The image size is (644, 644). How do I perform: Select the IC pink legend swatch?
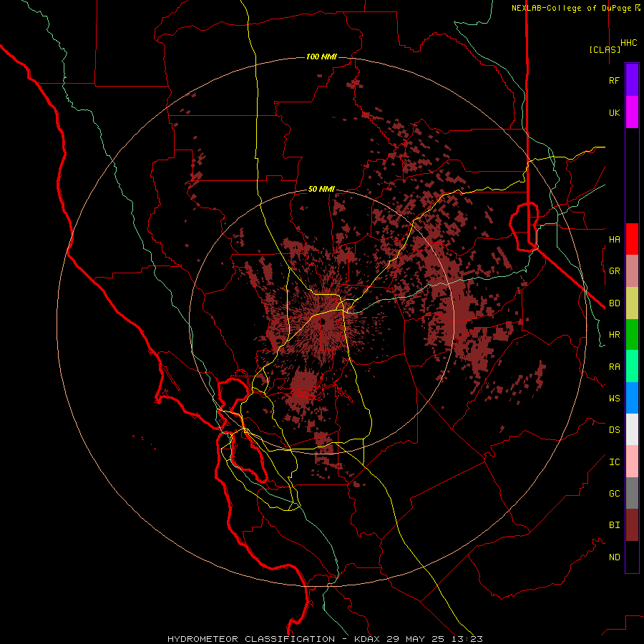(632, 462)
